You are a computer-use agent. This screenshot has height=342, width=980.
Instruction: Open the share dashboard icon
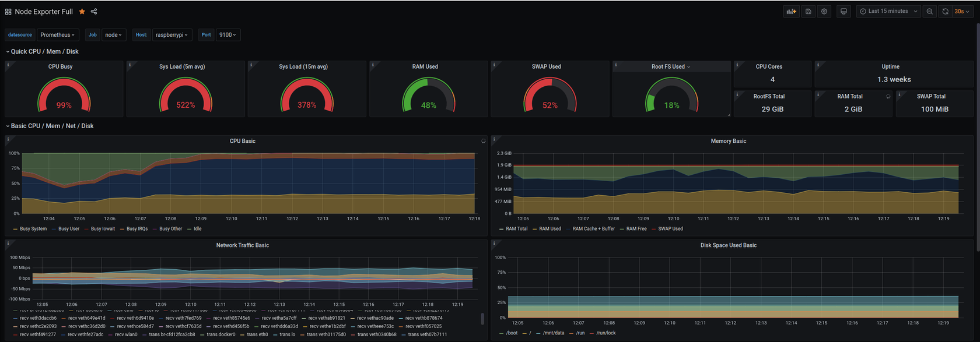pyautogui.click(x=94, y=12)
